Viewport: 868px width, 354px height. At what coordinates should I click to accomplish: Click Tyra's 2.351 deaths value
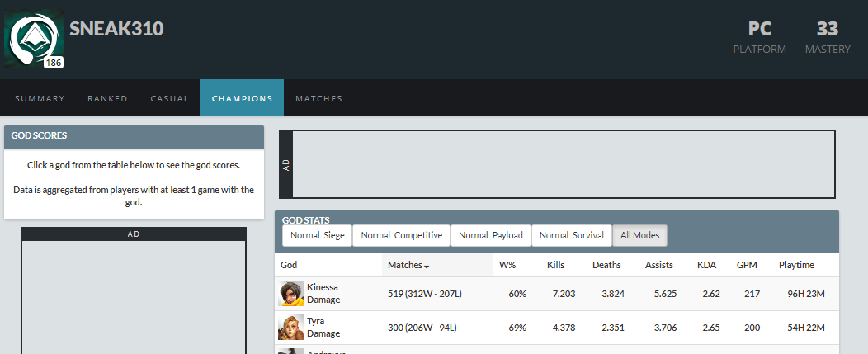(613, 328)
